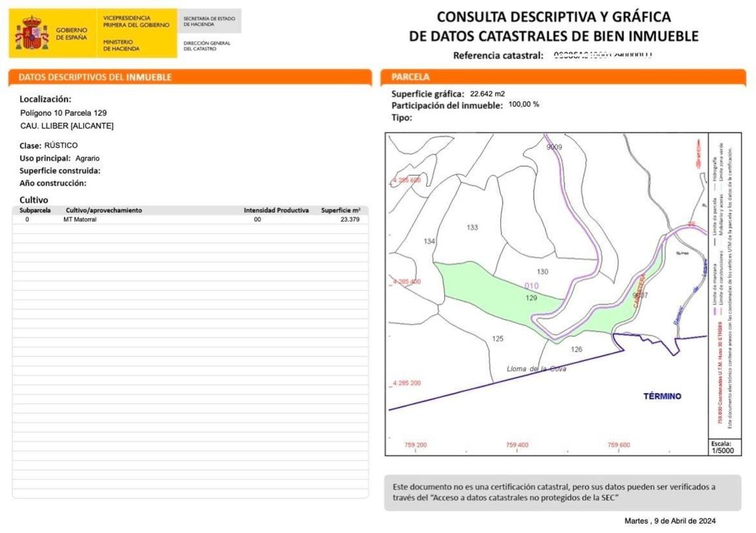Select 'SECRETARÍA DE ESTADO DE HACIENDA' text
Screen dimensions: 756x533
point(209,21)
